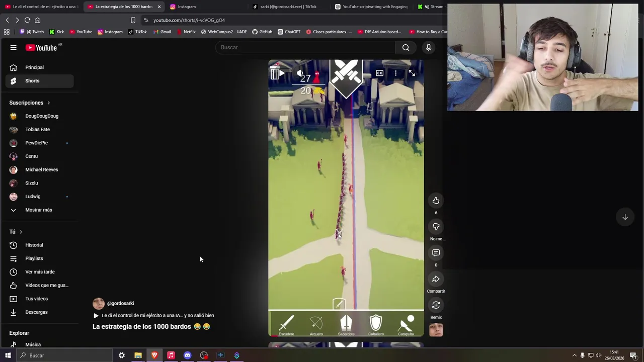644x362 pixels.
Task: Open File Explorer from the taskbar
Action: click(138, 355)
